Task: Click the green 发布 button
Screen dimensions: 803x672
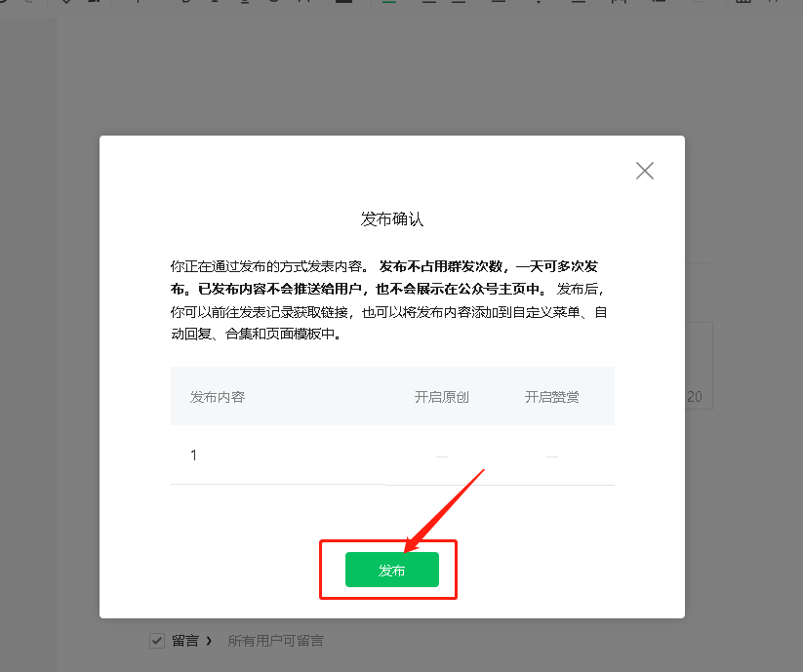Action: click(x=392, y=570)
